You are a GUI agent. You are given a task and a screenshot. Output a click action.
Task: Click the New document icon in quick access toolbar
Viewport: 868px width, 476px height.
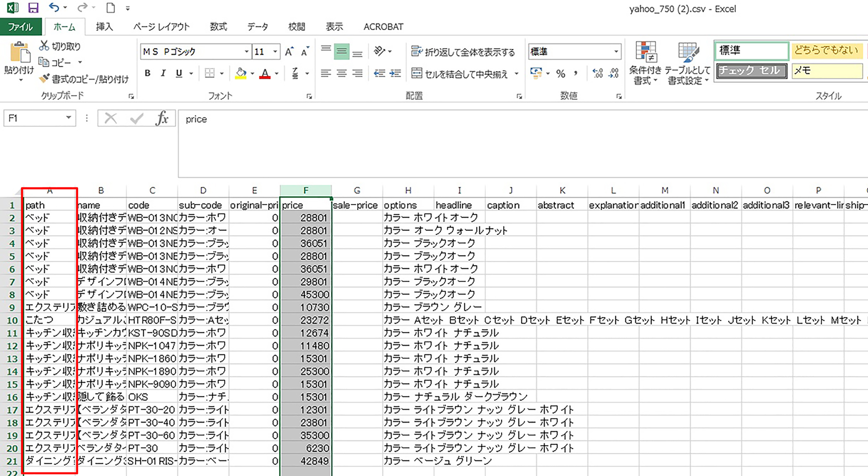[x=111, y=8]
